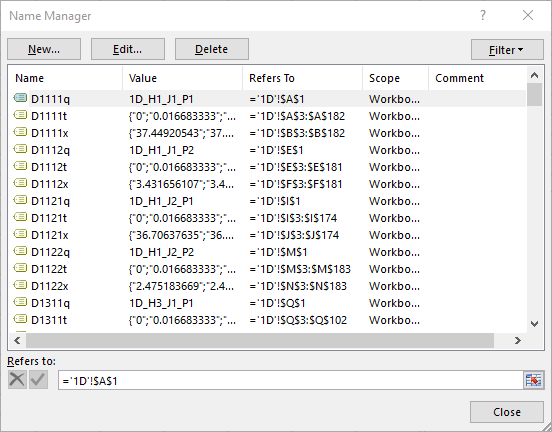Click the Delete button
This screenshot has height=432, width=552.
coord(212,49)
